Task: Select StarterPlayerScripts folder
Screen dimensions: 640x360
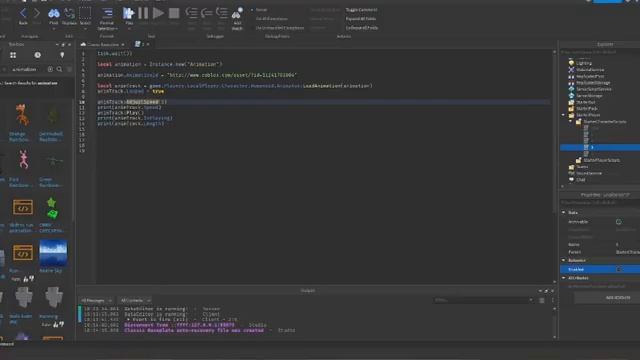Action: [601, 160]
